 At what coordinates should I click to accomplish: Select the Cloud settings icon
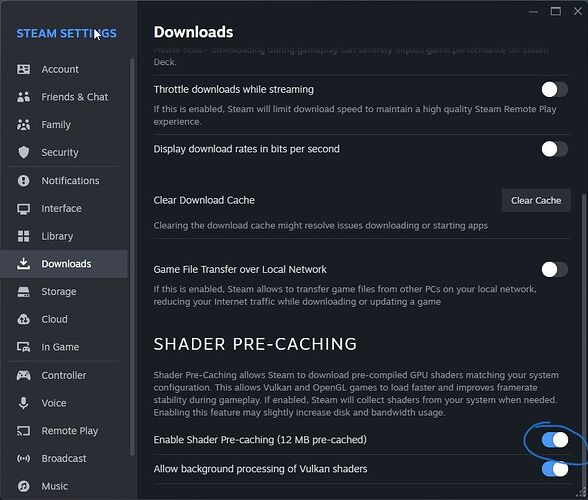point(23,320)
